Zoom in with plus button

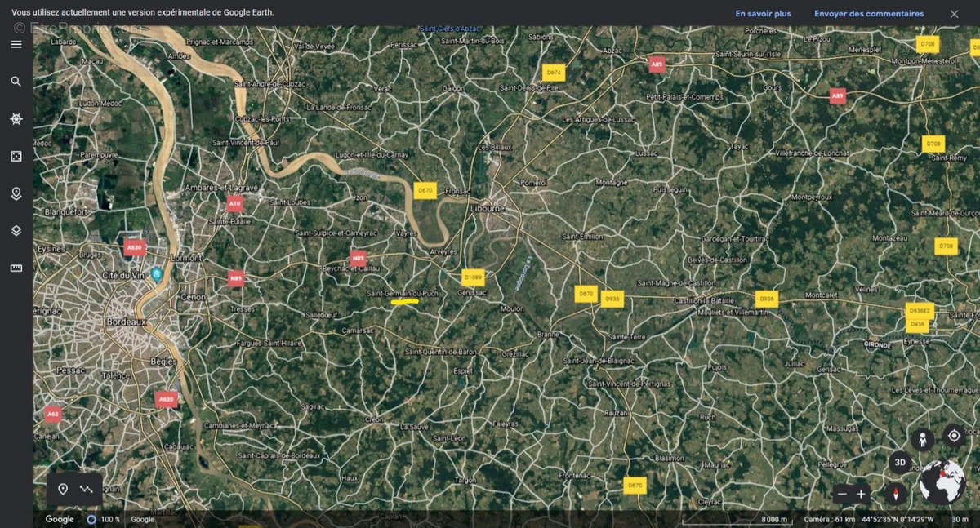pyautogui.click(x=861, y=494)
